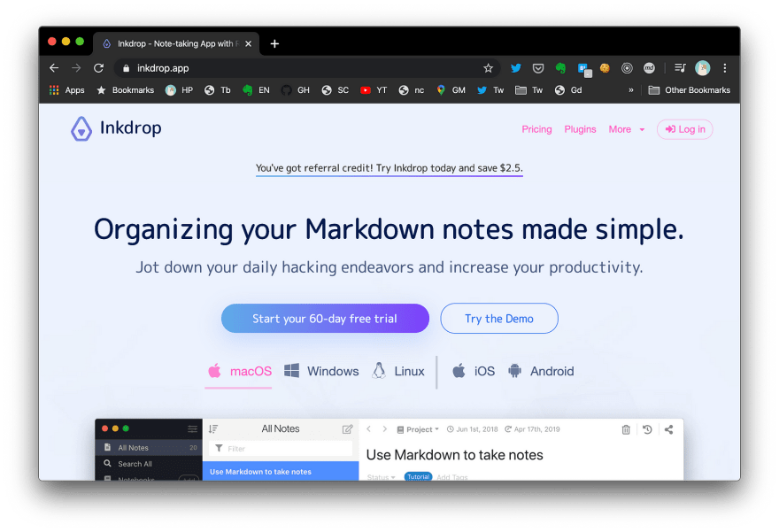Click Search All in the sidebar
This screenshot has height=532, width=779.
pyautogui.click(x=149, y=464)
